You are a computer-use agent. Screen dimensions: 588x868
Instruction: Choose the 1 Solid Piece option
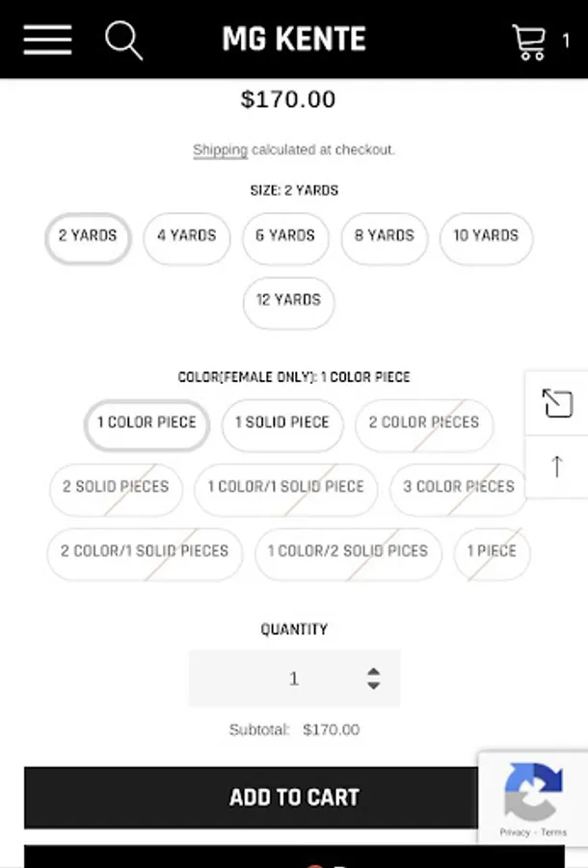pyautogui.click(x=282, y=423)
